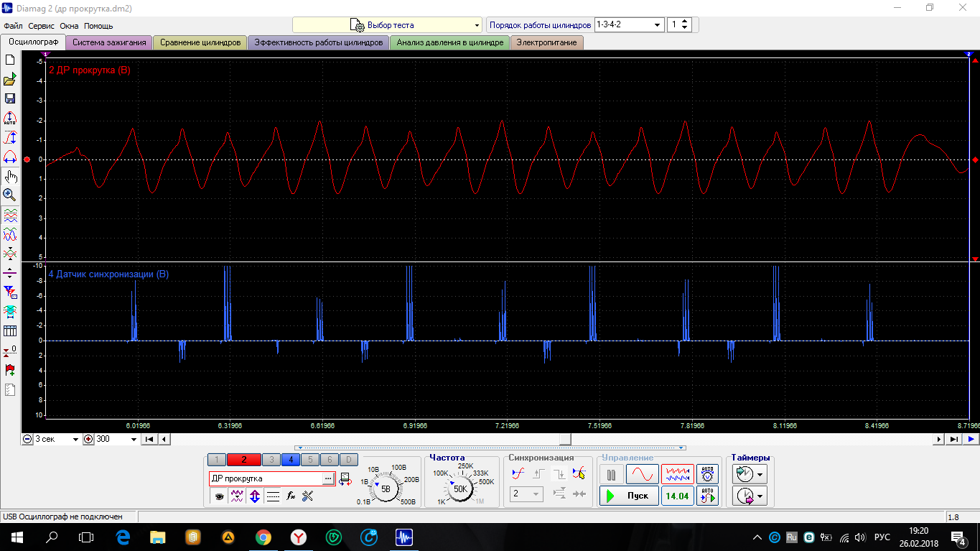This screenshot has height=551, width=980.
Task: Open the notes checklist icon
Action: 10,390
